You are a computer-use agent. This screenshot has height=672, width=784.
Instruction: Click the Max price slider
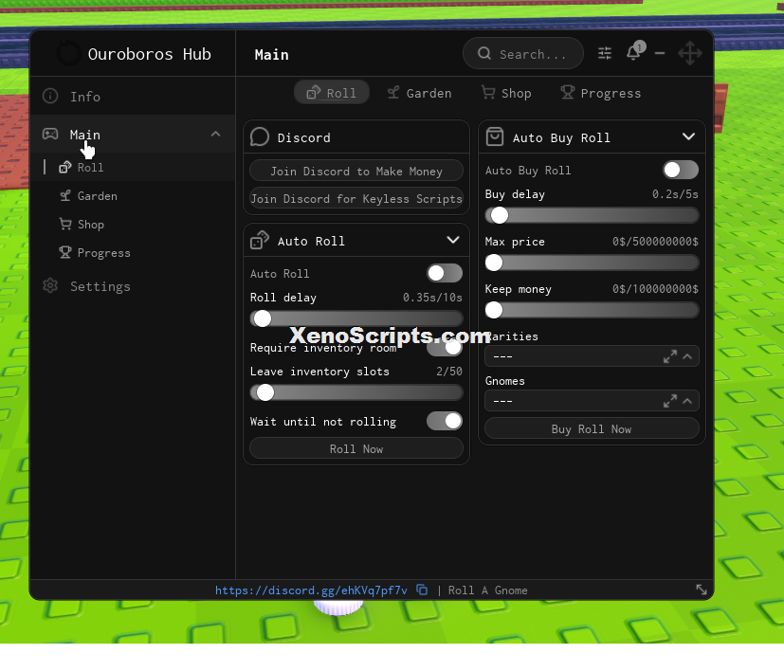pos(592,263)
